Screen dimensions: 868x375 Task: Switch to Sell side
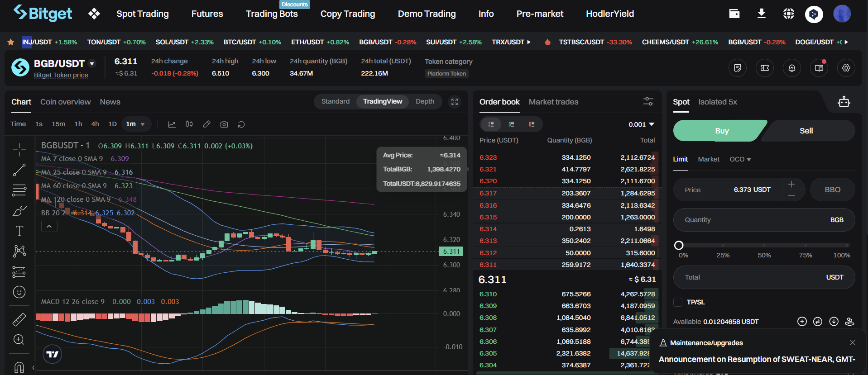pos(806,131)
